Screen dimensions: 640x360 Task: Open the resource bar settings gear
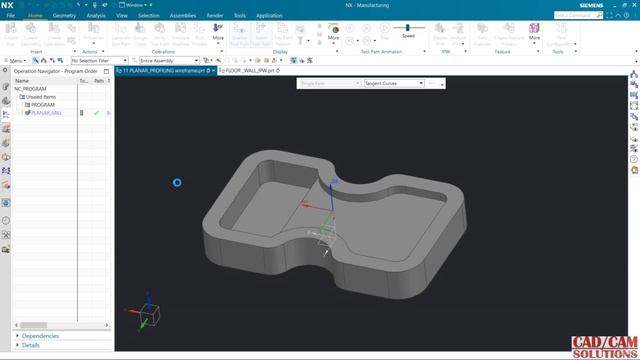pyautogui.click(x=5, y=70)
